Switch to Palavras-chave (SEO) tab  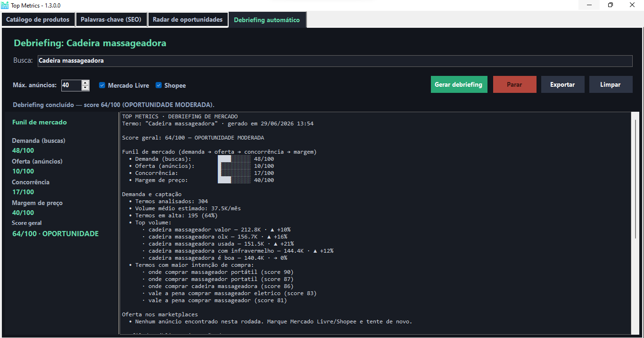pyautogui.click(x=111, y=20)
